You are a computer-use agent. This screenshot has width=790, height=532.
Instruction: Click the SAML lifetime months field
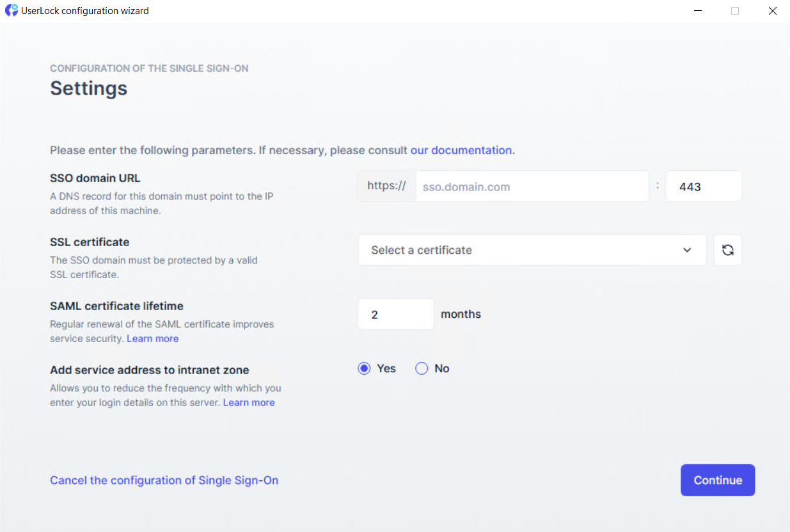click(x=396, y=314)
